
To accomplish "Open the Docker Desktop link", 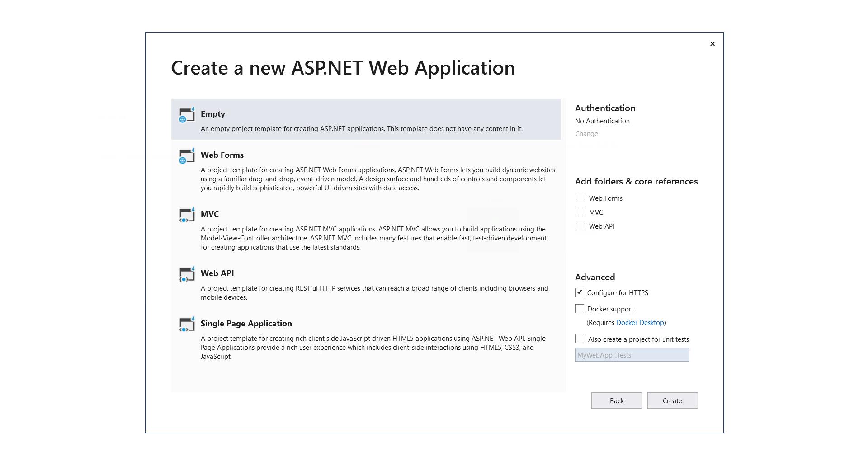I will pyautogui.click(x=640, y=323).
